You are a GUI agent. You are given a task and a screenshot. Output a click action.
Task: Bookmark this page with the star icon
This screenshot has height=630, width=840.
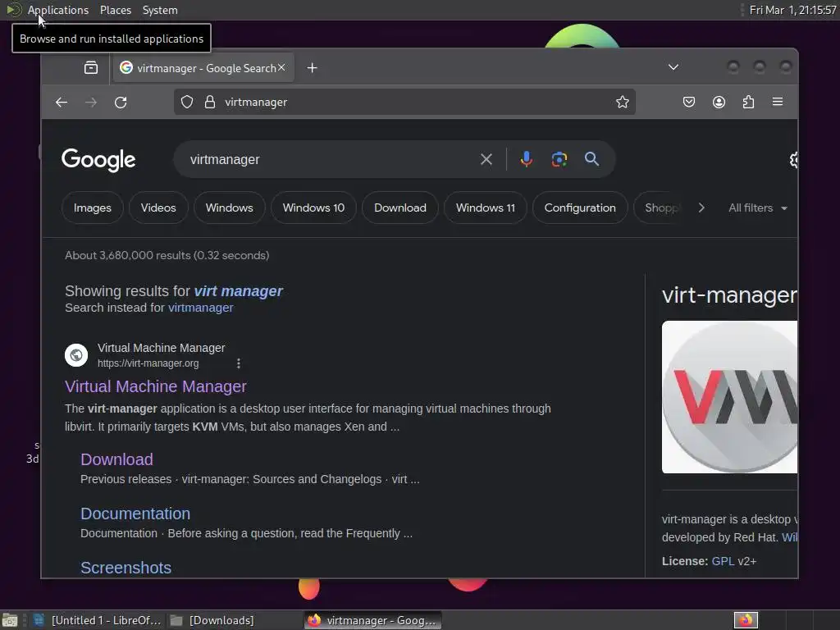click(622, 102)
